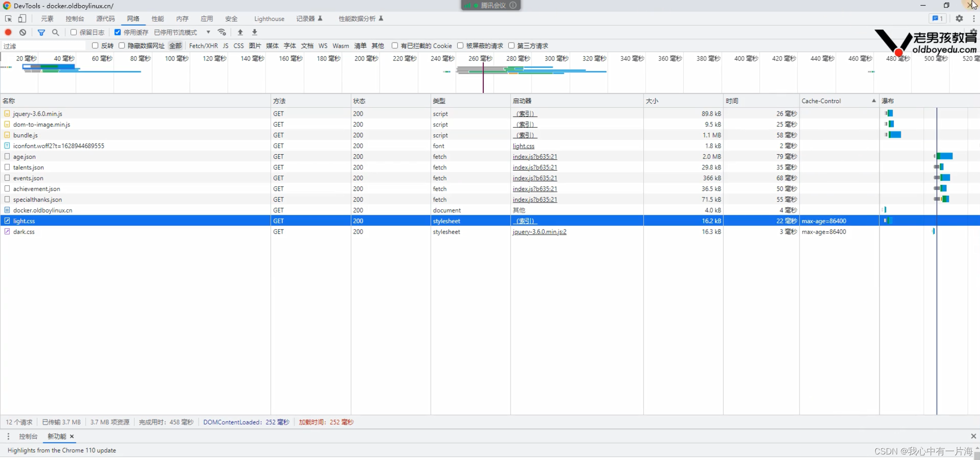Viewport: 980px width, 460px height.
Task: Click the Chrome icon in title bar
Action: click(7, 6)
